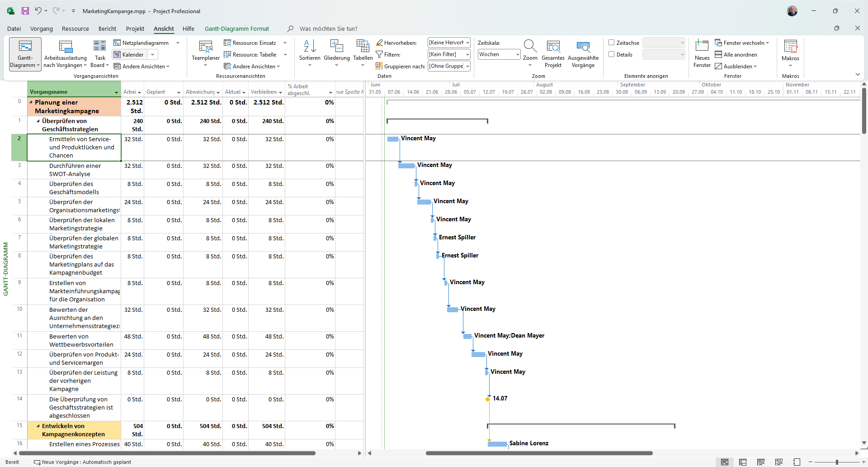Switch to the Bericht tab
868x467 pixels.
pyautogui.click(x=107, y=29)
